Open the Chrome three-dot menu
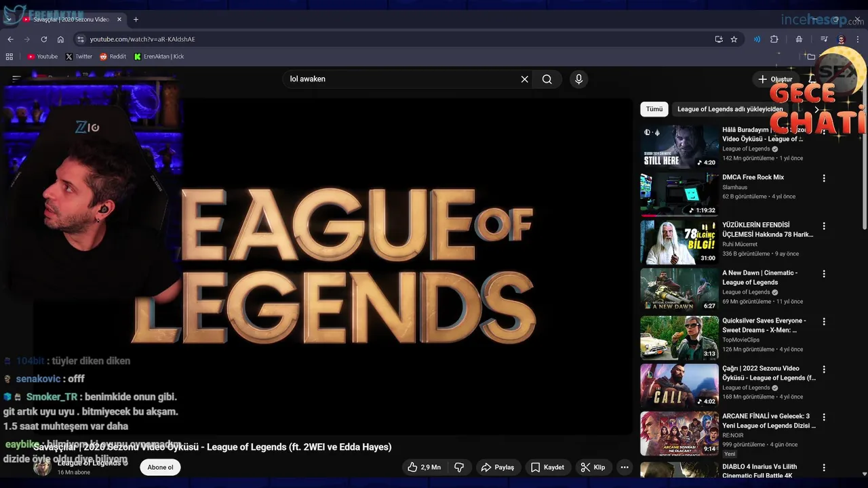868x488 pixels. [x=858, y=39]
